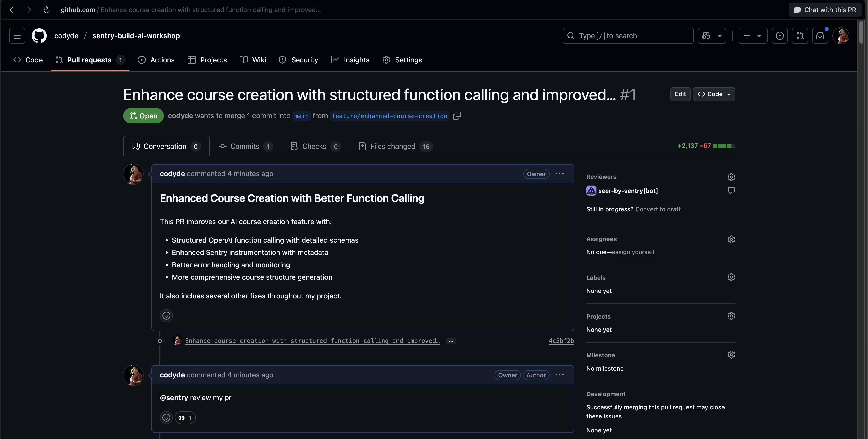Click codyde author name in first comment header
This screenshot has width=868, height=439.
(x=172, y=174)
